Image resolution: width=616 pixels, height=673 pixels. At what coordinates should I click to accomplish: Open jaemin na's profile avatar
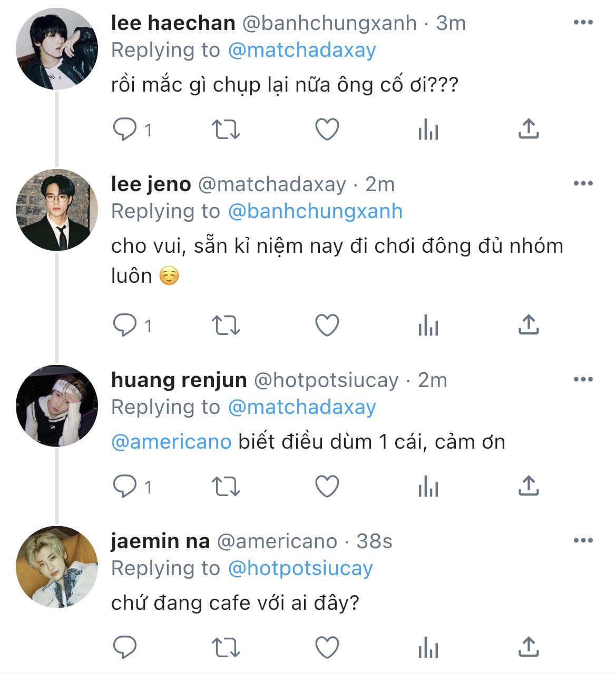coord(57,567)
